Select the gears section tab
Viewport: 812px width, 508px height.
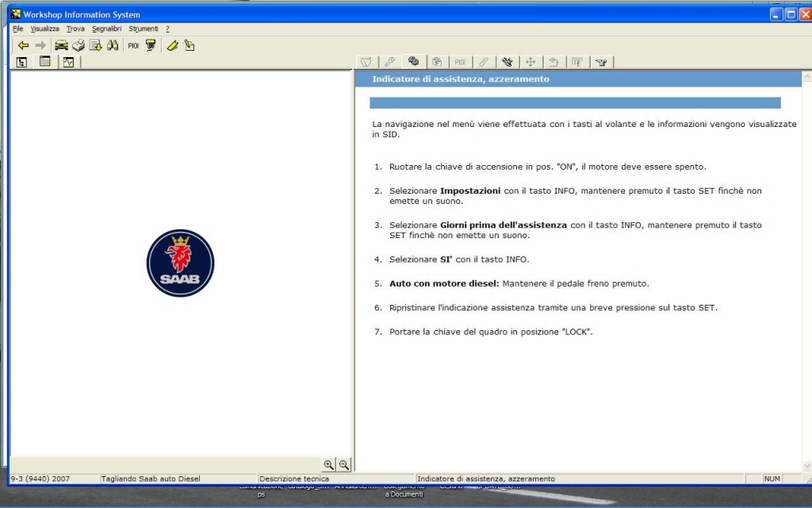413,61
